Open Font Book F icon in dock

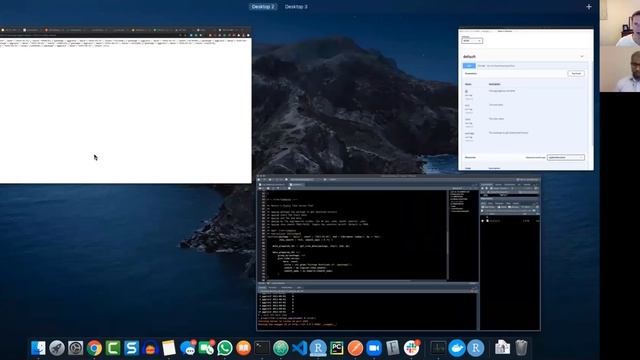point(393,348)
